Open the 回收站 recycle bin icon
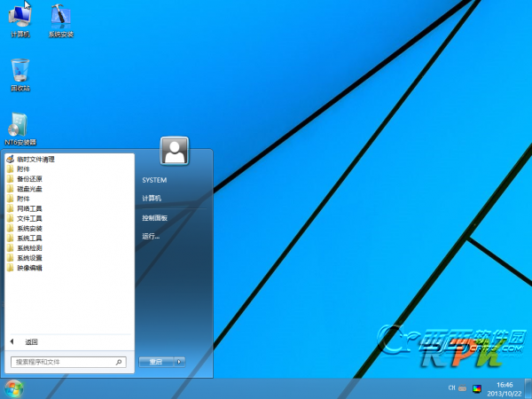 click(20, 74)
